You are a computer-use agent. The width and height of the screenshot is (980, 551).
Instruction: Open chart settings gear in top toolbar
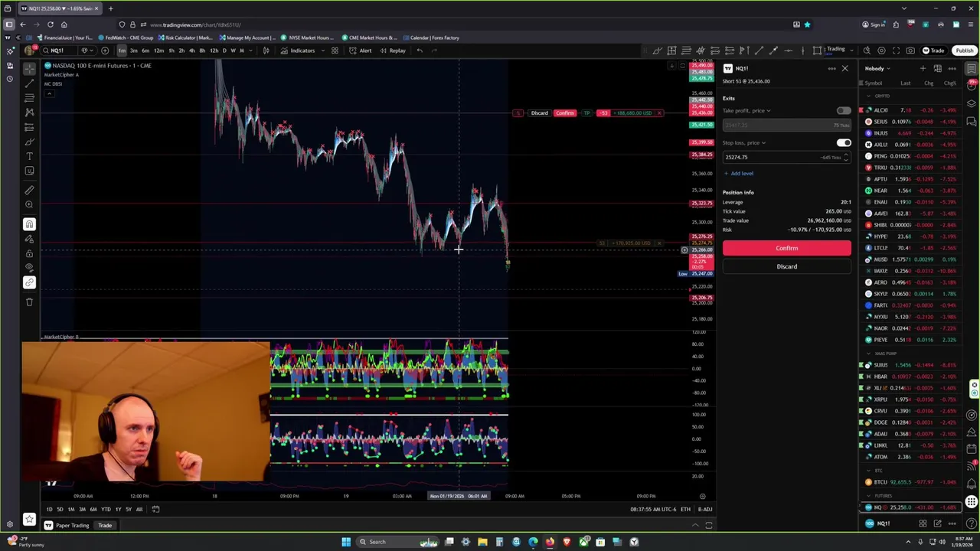[881, 51]
